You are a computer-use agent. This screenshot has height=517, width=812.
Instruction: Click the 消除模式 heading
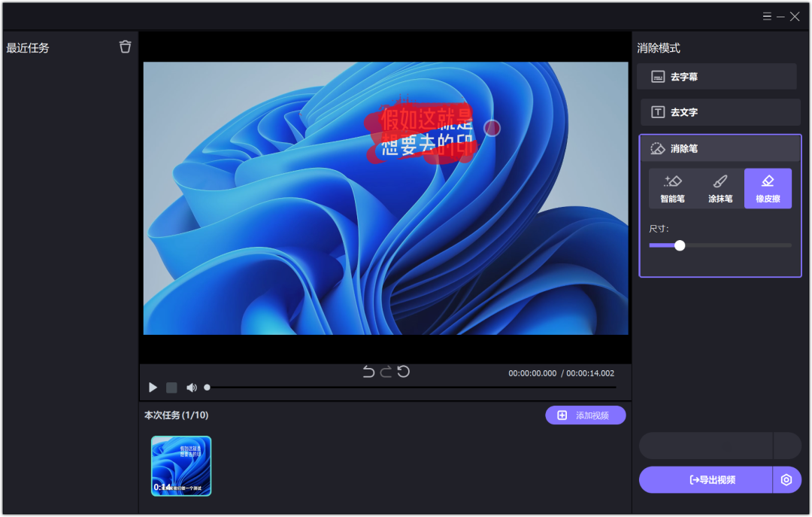coord(658,48)
